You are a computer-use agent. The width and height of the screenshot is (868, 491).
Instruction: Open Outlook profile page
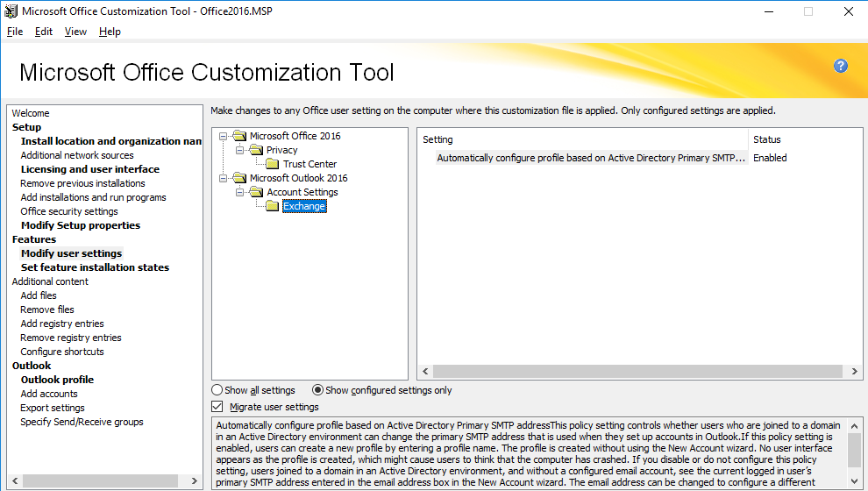point(57,380)
